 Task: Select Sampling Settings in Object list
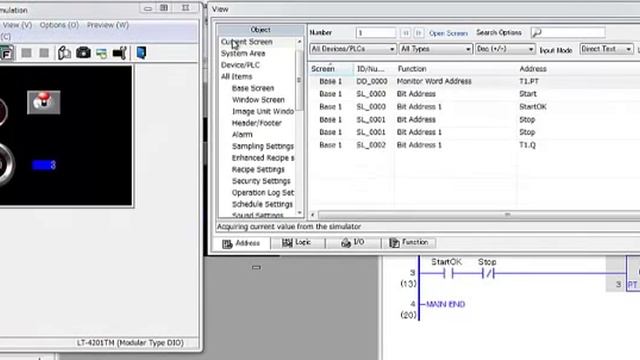point(263,146)
